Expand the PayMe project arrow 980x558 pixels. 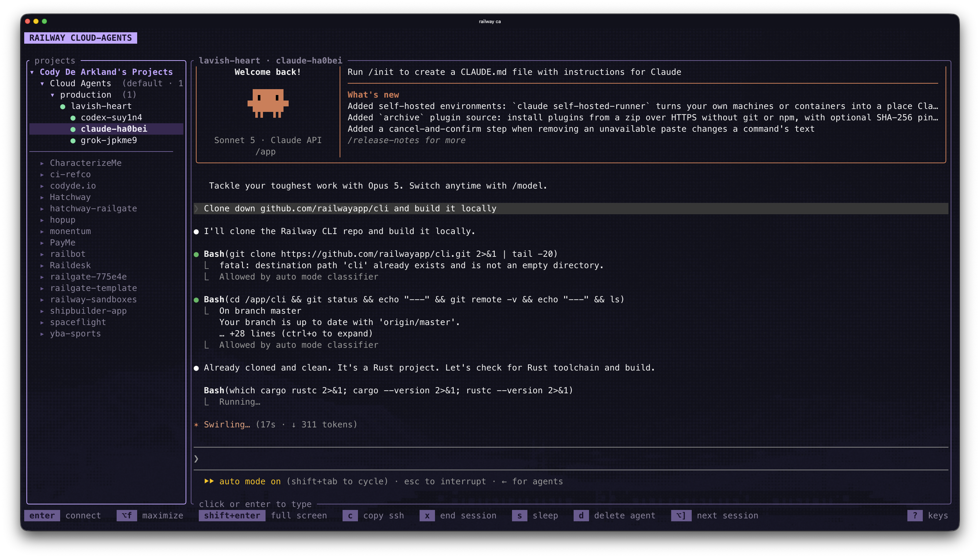[x=42, y=243]
